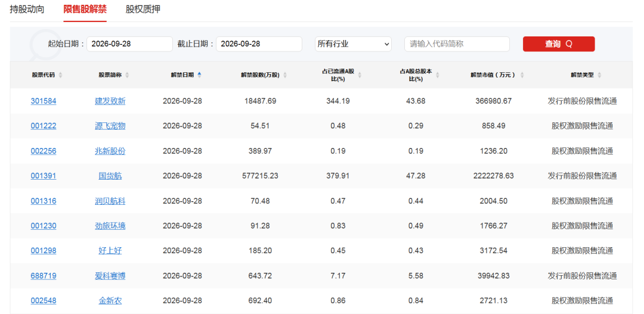The height and width of the screenshot is (314, 644).
Task: Open stock code 001298 link
Action: tap(44, 251)
